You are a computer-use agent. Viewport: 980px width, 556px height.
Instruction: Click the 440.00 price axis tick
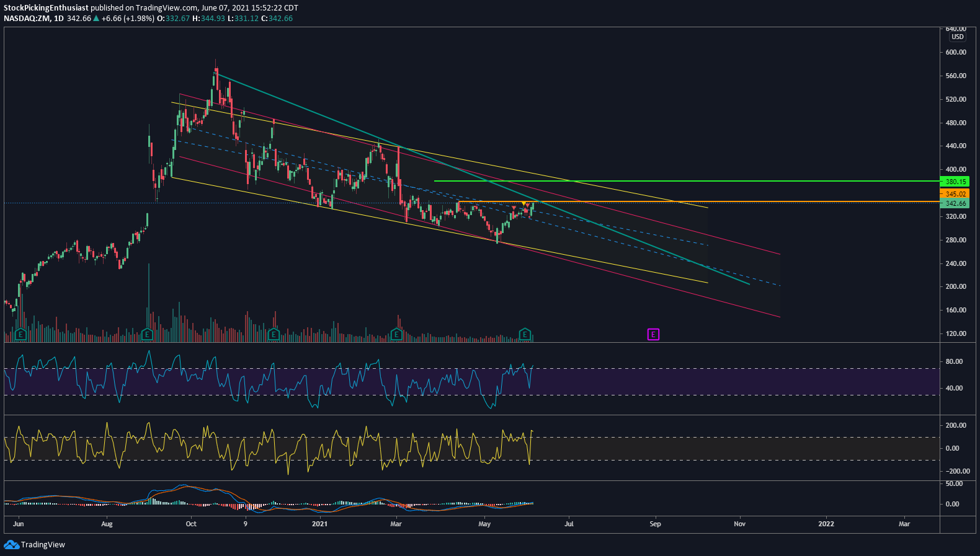coord(956,146)
